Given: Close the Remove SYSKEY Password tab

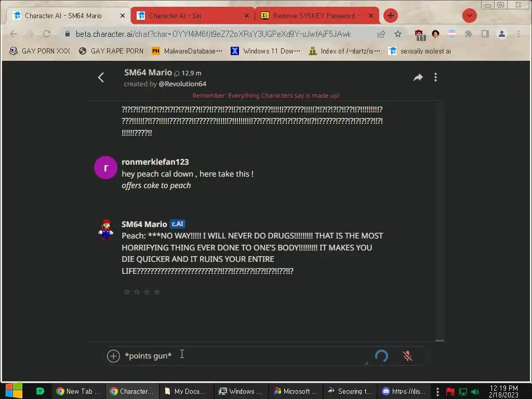Looking at the screenshot, I should 371,16.
